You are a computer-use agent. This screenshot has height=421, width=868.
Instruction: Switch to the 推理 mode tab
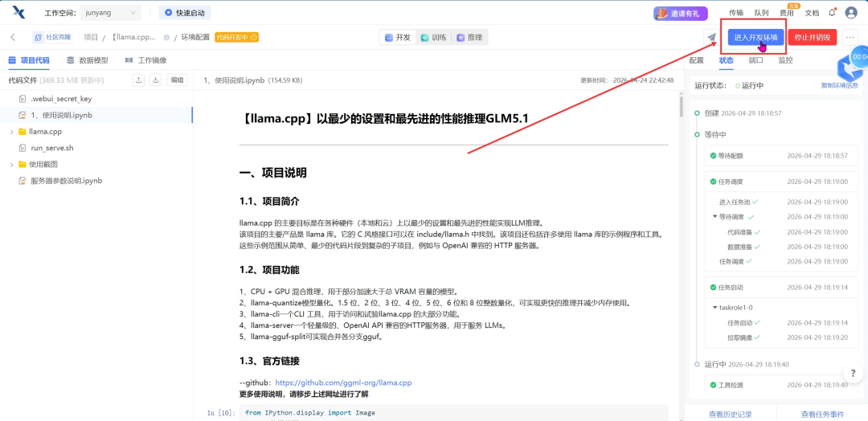tap(469, 37)
